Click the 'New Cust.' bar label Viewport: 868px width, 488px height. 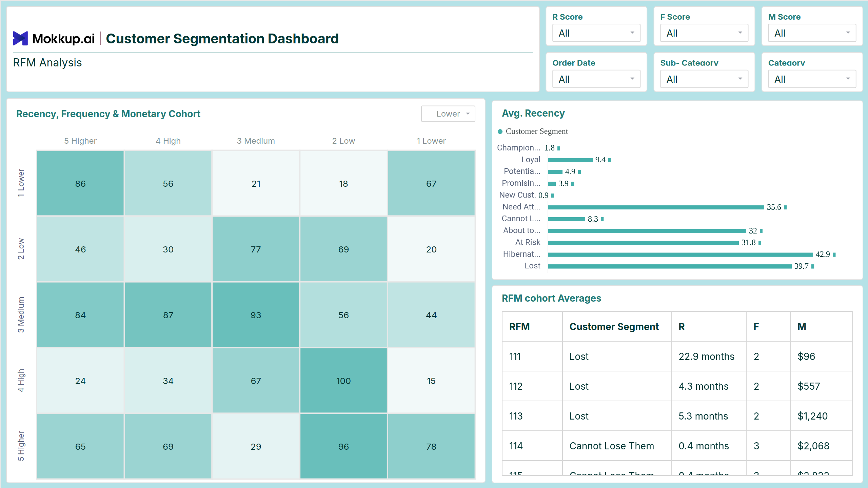tap(517, 195)
